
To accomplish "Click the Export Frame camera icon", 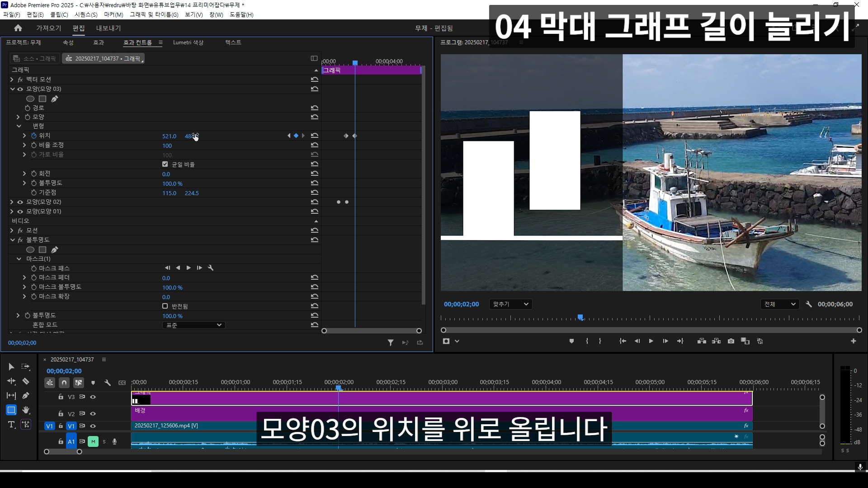I will point(731,341).
